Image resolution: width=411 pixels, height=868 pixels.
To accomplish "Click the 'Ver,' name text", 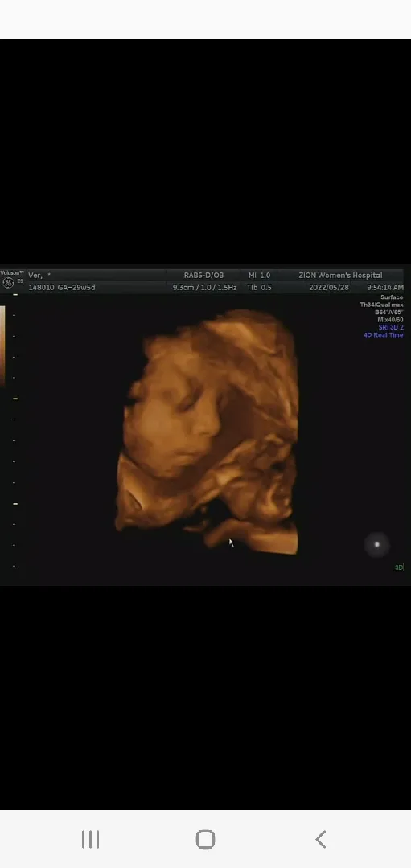I will [x=35, y=275].
